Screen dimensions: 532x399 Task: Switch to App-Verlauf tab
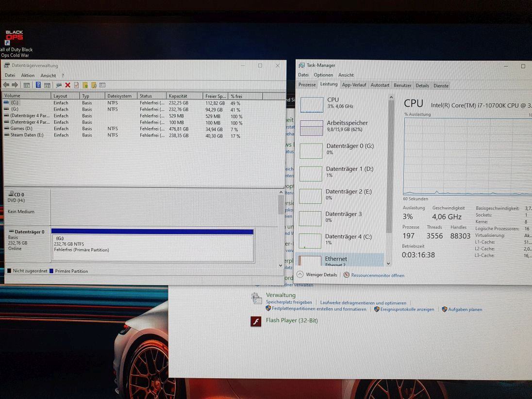click(x=354, y=85)
